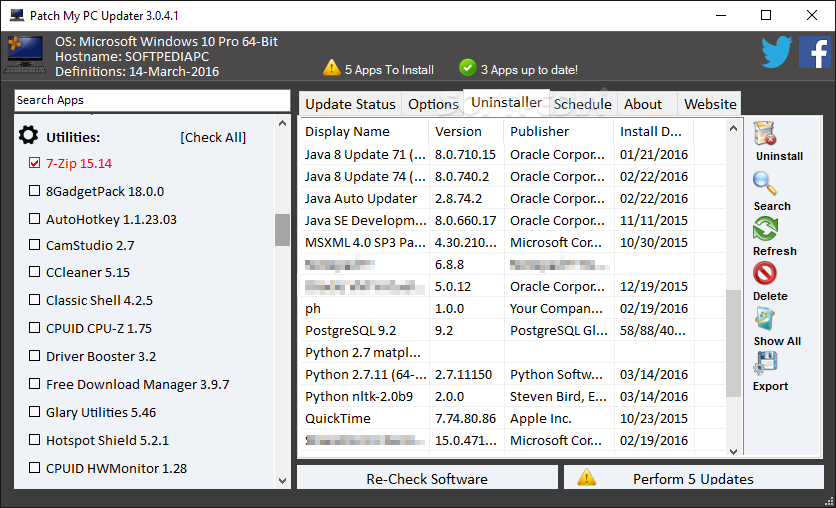
Task: Click the app list scrollbar down arrow
Action: click(x=283, y=481)
